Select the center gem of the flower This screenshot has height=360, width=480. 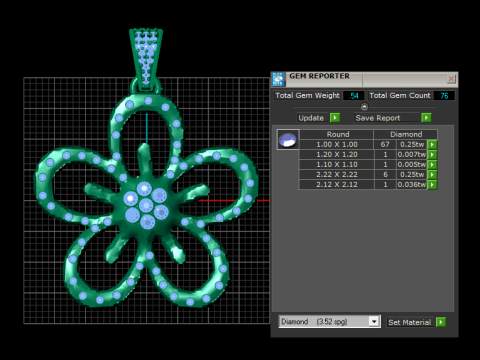click(146, 205)
